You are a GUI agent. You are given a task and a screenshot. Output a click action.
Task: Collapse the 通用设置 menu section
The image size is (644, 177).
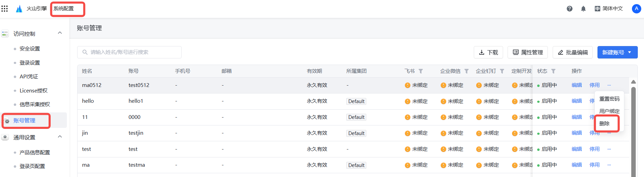coord(60,137)
